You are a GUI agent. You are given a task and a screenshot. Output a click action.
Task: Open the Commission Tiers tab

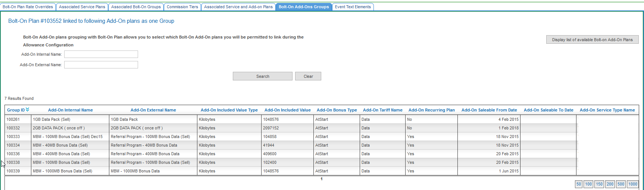click(182, 7)
